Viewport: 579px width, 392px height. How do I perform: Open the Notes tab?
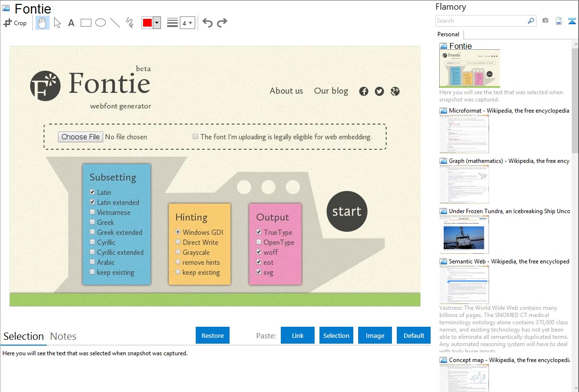pyautogui.click(x=63, y=336)
